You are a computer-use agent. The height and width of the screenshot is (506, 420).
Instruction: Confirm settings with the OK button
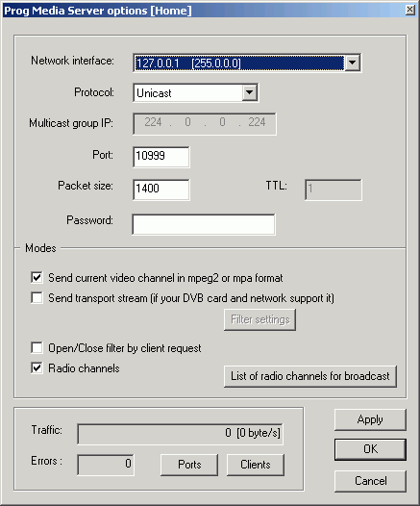(370, 449)
